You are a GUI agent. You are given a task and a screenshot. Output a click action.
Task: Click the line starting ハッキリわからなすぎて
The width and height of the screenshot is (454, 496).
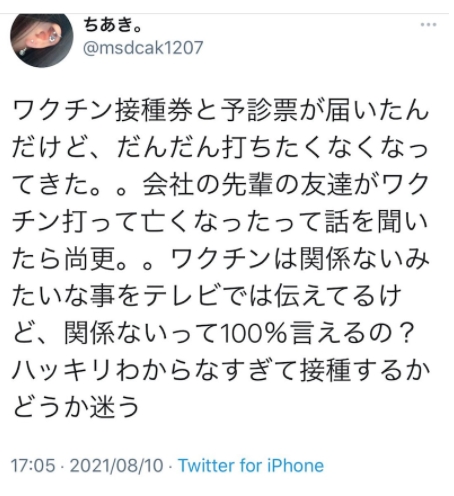tap(220, 371)
